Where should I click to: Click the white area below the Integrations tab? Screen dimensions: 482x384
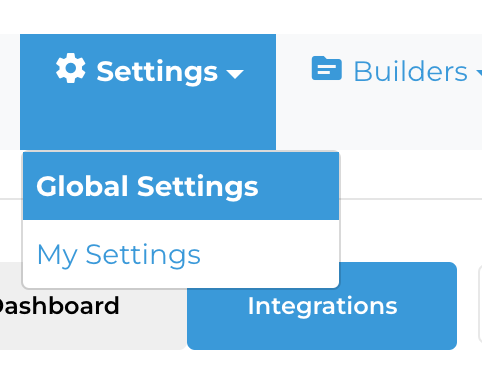click(x=322, y=367)
